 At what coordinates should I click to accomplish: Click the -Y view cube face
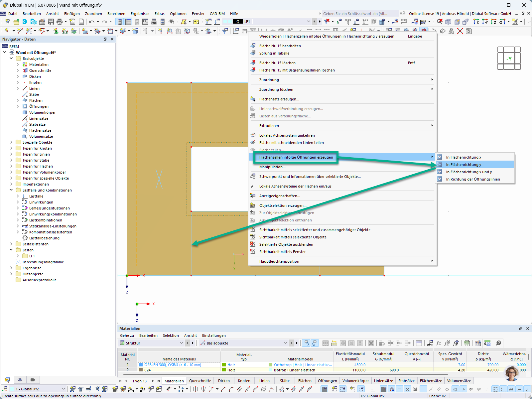click(x=509, y=59)
